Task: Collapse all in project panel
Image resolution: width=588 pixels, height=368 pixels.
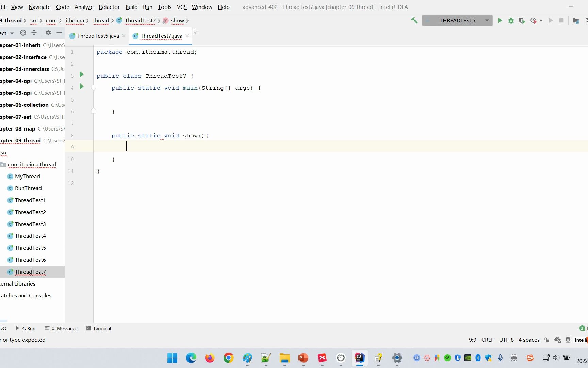Action: 34,33
